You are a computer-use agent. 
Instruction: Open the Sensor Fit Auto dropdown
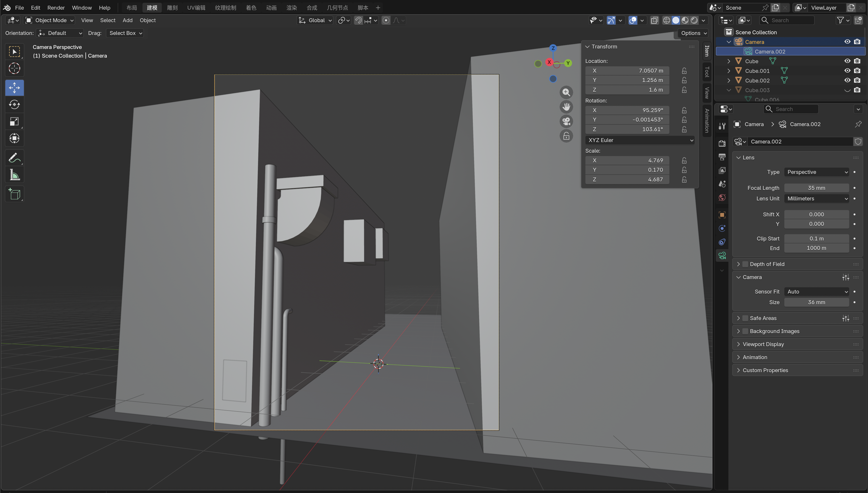point(816,292)
